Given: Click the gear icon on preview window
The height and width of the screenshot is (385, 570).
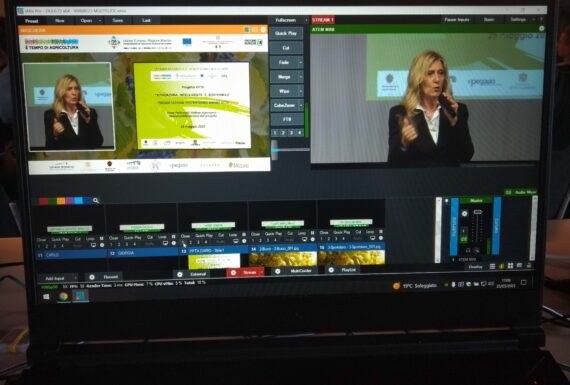Looking at the screenshot, I should pyautogui.click(x=263, y=29).
